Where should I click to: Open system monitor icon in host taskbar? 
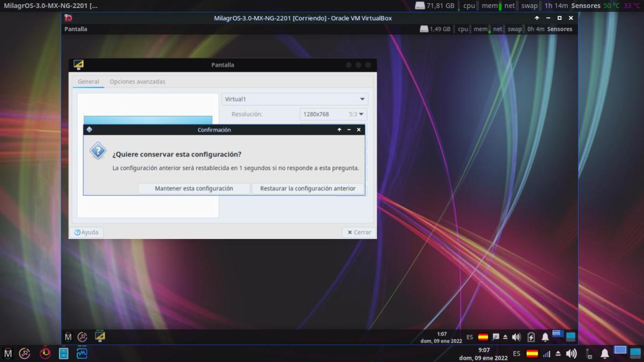tap(82, 353)
